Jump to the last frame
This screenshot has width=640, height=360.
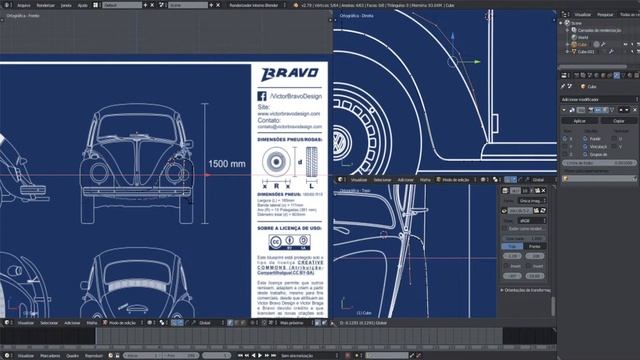tap(273, 356)
